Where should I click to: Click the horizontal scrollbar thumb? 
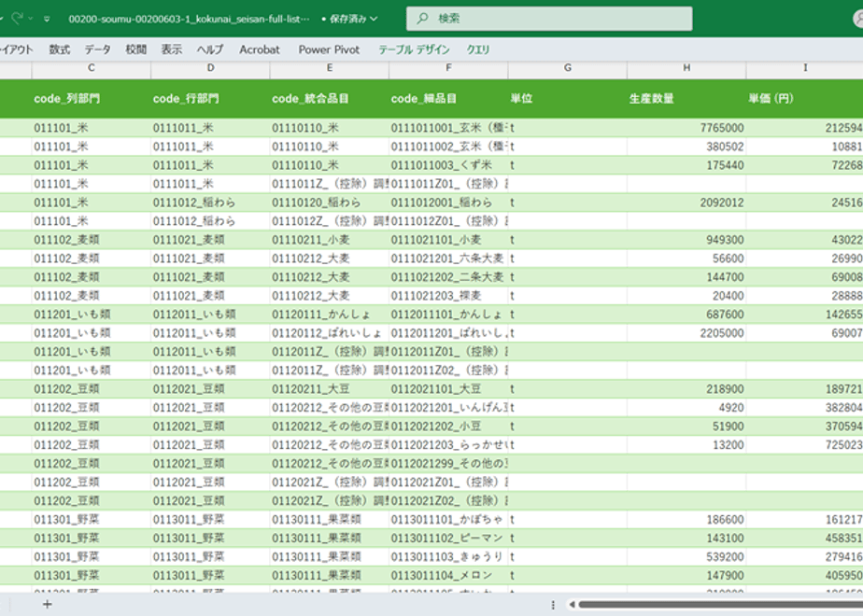(x=719, y=604)
